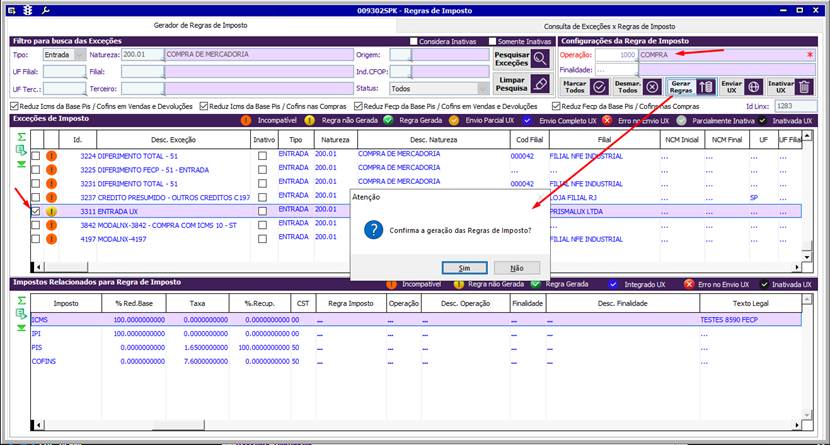Click sigma totals icon beside Impostos Relacionados grid

(x=21, y=301)
